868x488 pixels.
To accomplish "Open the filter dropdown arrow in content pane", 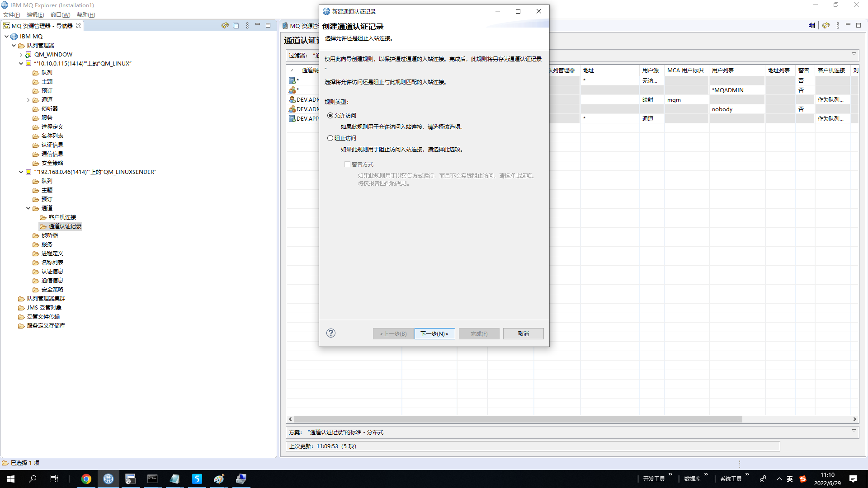I will pyautogui.click(x=854, y=53).
